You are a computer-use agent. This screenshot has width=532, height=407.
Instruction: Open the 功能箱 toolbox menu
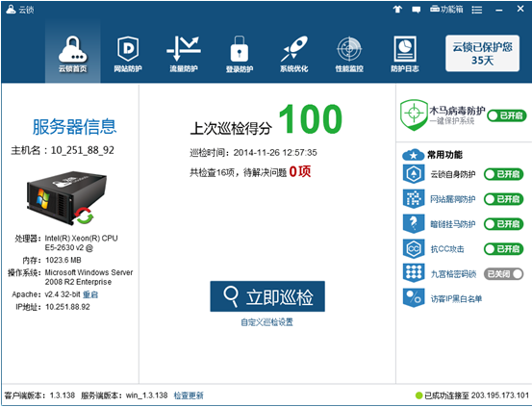(446, 10)
